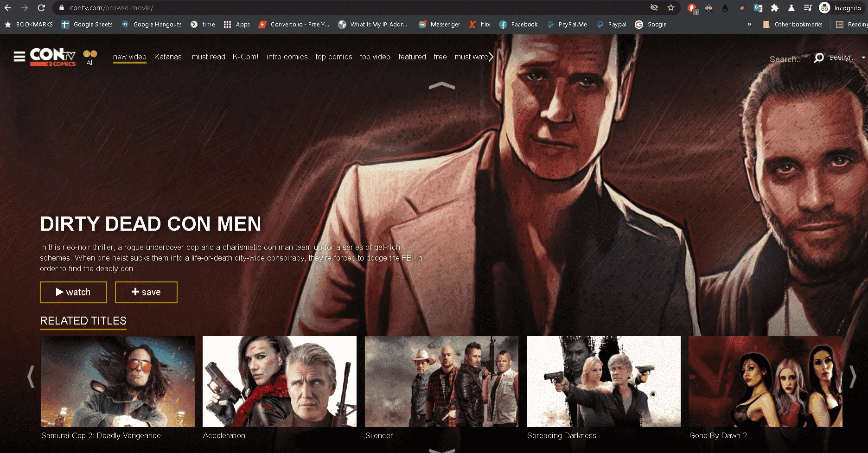Watch Dirty Dead Con Men
This screenshot has width=868, height=453.
coord(73,292)
